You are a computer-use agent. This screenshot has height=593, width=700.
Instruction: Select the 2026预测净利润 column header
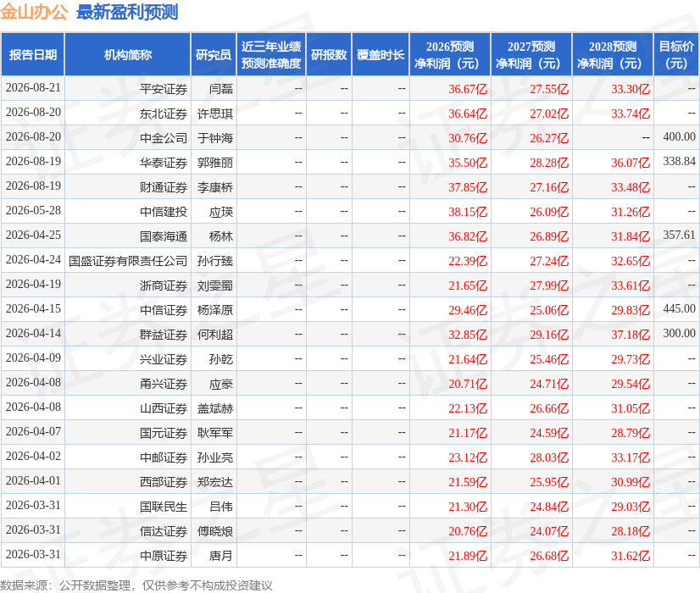tap(450, 54)
